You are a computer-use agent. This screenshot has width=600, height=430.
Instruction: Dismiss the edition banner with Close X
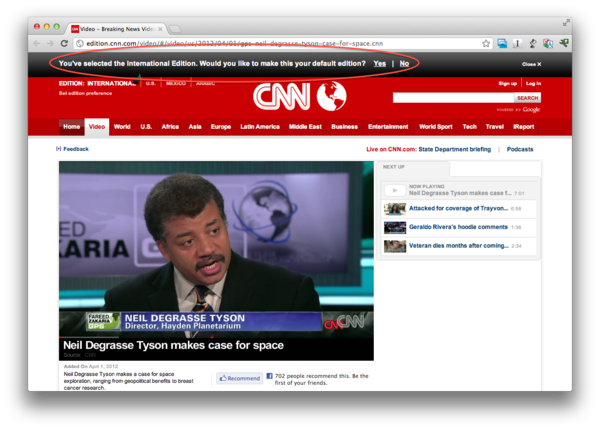(x=532, y=64)
